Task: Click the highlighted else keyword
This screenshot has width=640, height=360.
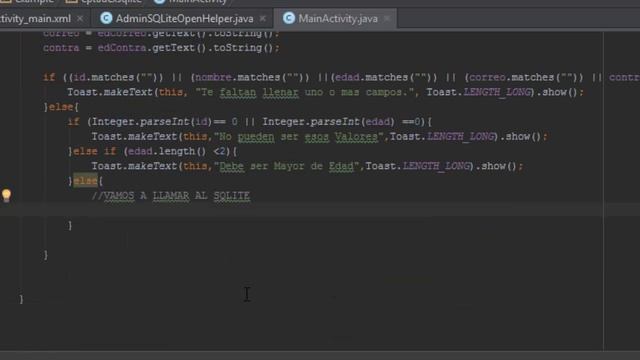Action: click(85, 180)
